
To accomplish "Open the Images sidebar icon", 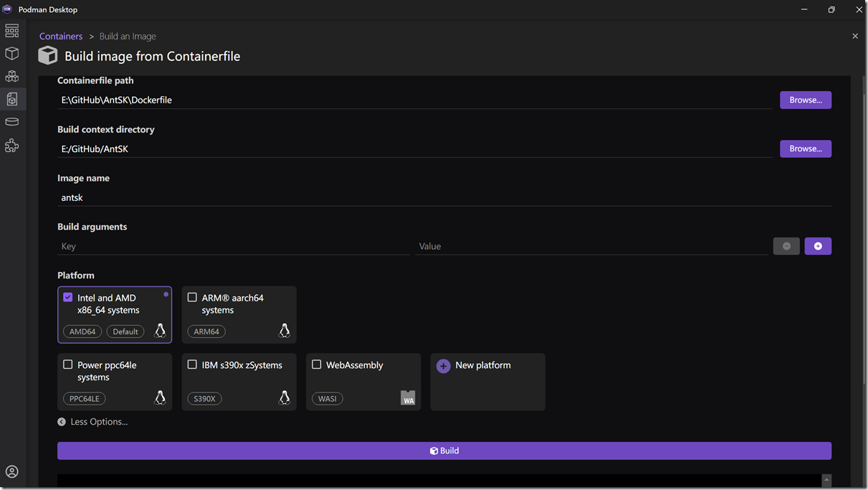I will point(12,99).
